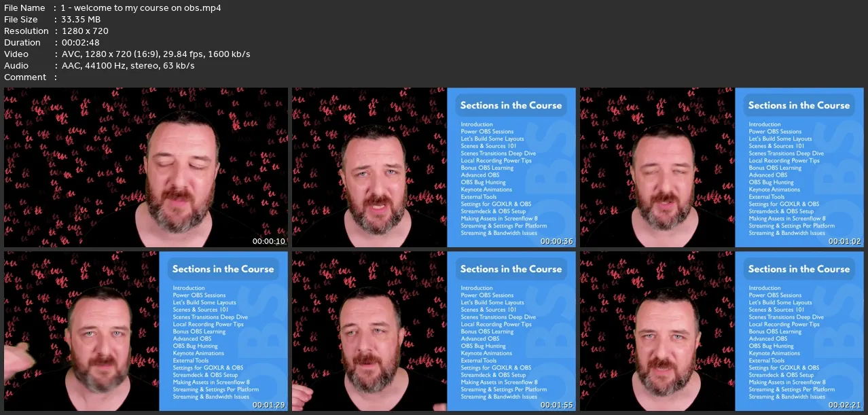Click 'Sections in the Course' heading in 00:01:02 frame

[799, 105]
